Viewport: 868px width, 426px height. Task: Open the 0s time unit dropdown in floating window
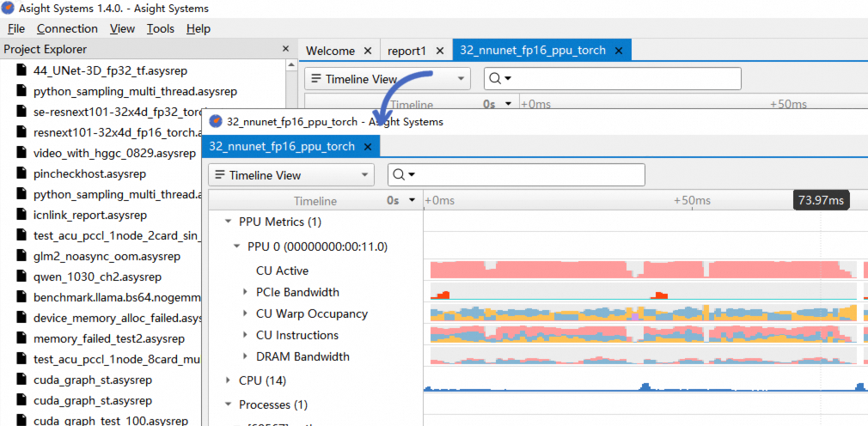pyautogui.click(x=412, y=200)
